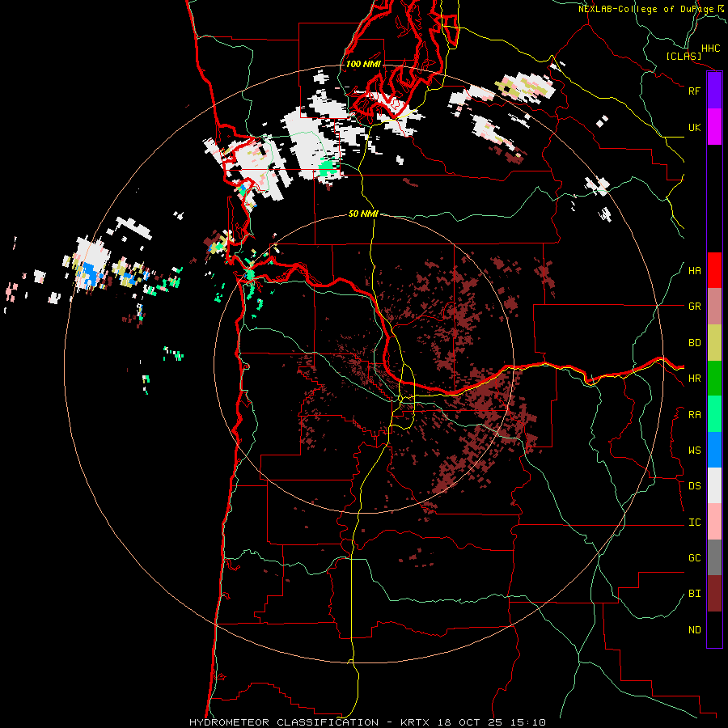This screenshot has height=728, width=728.
Task: Click the RF legend label
Action: [694, 91]
